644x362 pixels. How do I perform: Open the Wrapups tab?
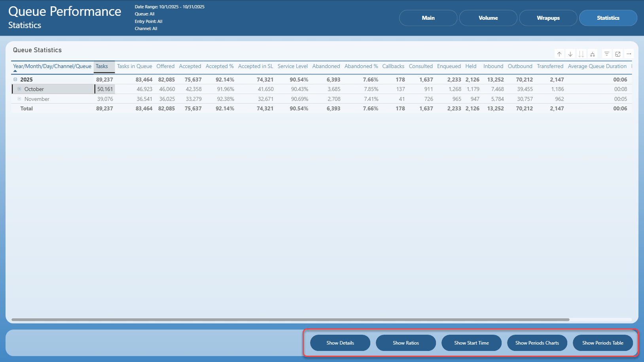(548, 18)
